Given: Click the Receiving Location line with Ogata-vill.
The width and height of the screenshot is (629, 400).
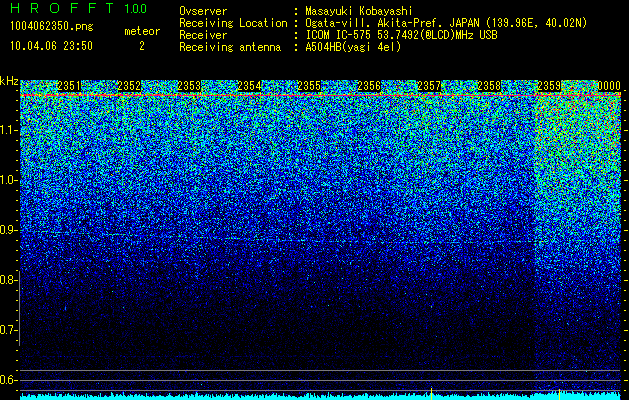Looking at the screenshot, I should pyautogui.click(x=383, y=23).
